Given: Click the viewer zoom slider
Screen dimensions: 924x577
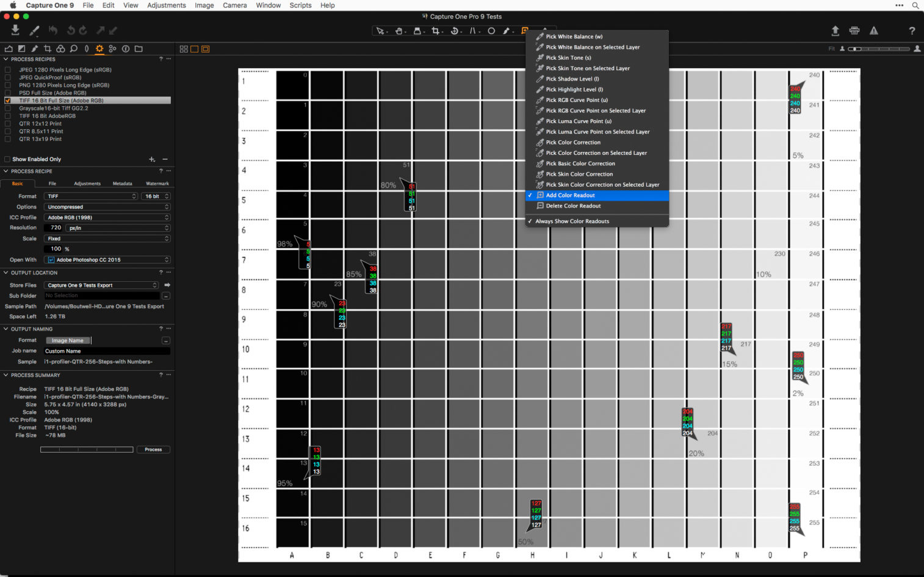Looking at the screenshot, I should click(879, 49).
